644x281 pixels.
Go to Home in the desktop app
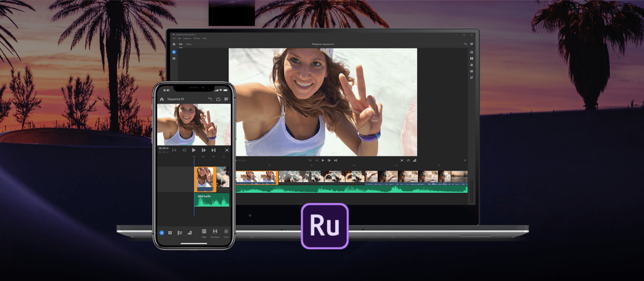tap(174, 44)
